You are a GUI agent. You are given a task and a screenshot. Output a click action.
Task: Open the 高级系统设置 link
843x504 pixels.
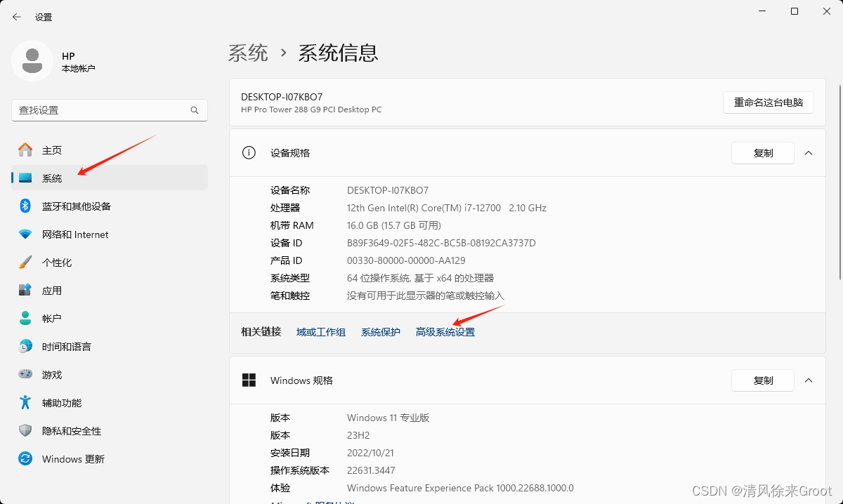click(445, 332)
